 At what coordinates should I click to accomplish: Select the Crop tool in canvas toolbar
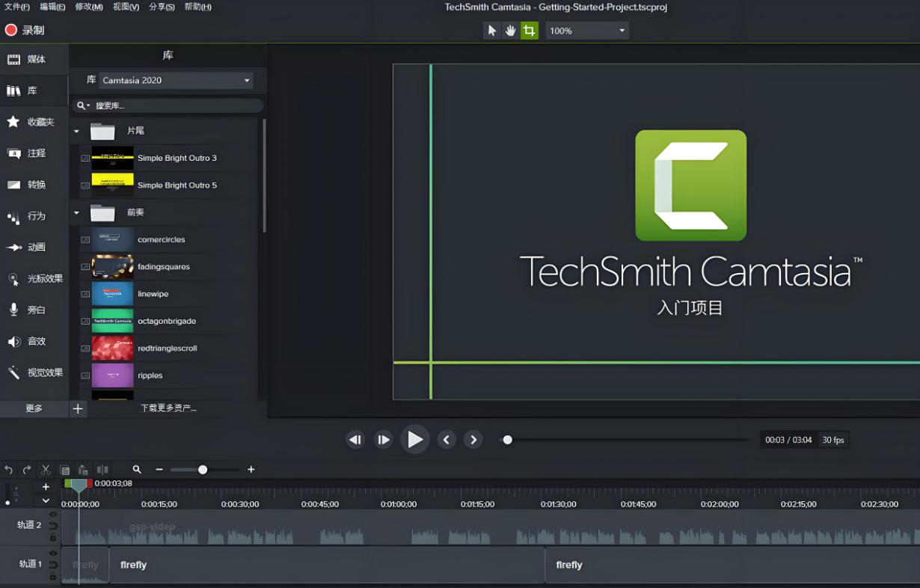click(530, 31)
